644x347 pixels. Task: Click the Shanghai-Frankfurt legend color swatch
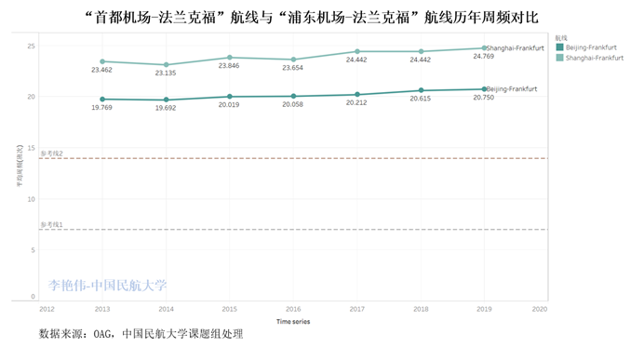(x=559, y=58)
